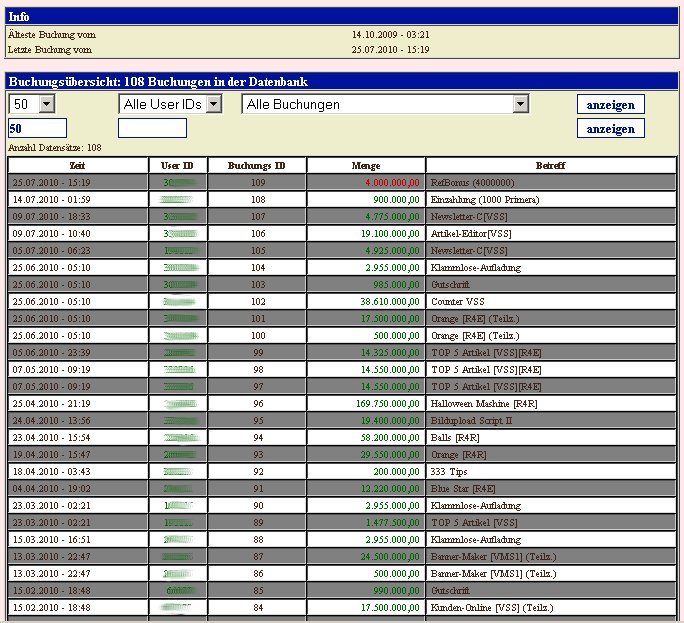The height and width of the screenshot is (623, 684).
Task: Select amount 169.750.000,00
Action: (388, 404)
